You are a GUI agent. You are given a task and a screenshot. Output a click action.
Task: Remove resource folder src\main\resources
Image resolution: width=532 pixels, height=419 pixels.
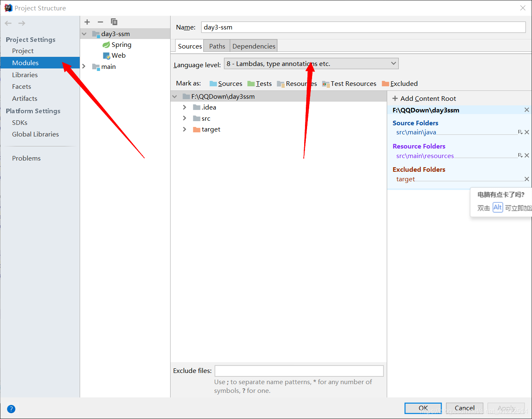coord(527,156)
